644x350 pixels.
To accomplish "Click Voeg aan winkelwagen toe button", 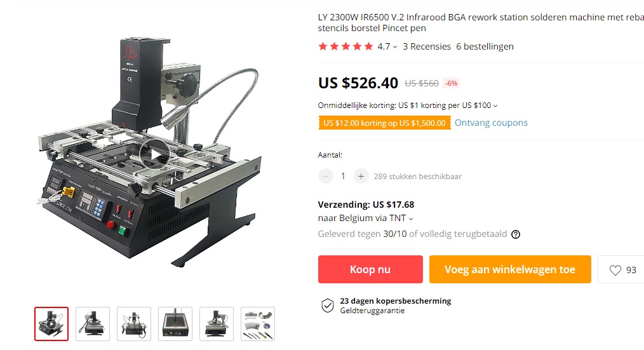I will 510,269.
